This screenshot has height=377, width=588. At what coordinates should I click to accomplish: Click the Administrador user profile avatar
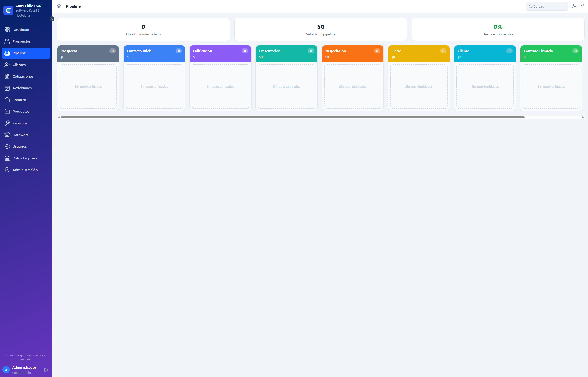[6, 370]
